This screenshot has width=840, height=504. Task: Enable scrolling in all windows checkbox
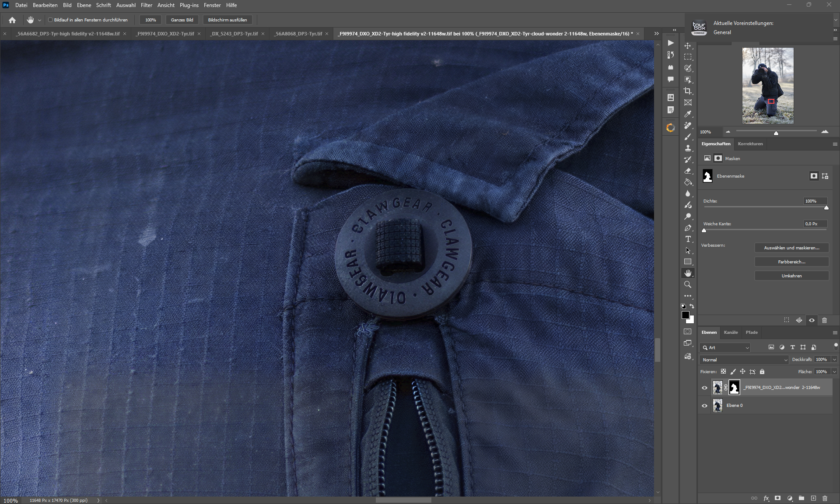click(50, 20)
